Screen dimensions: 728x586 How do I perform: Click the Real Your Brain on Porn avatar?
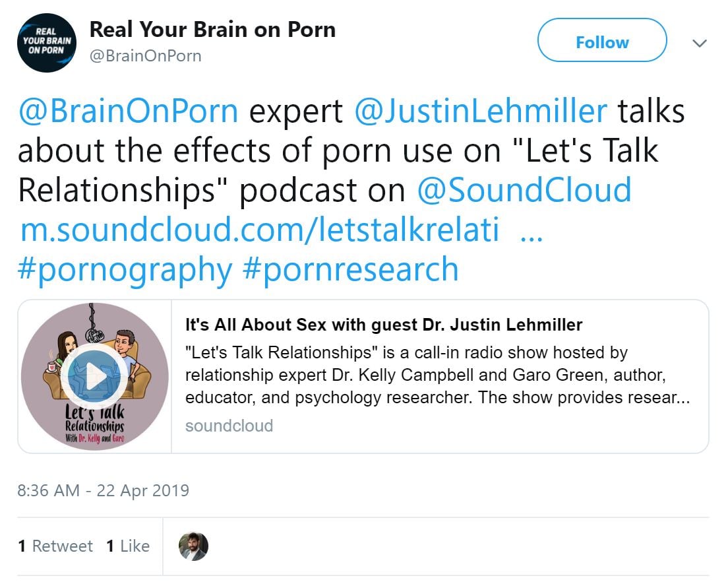(47, 43)
